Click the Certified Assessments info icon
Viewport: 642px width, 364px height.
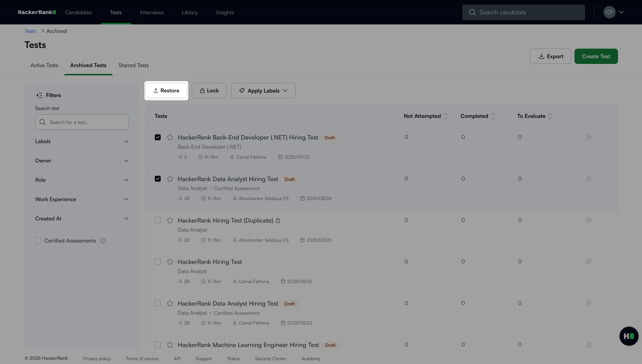[103, 241]
